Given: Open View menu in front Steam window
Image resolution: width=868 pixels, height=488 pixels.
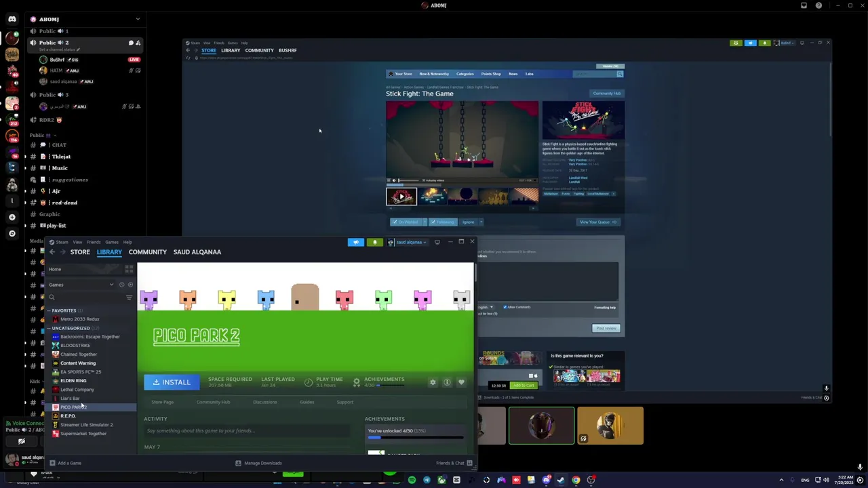Looking at the screenshot, I should (x=77, y=242).
